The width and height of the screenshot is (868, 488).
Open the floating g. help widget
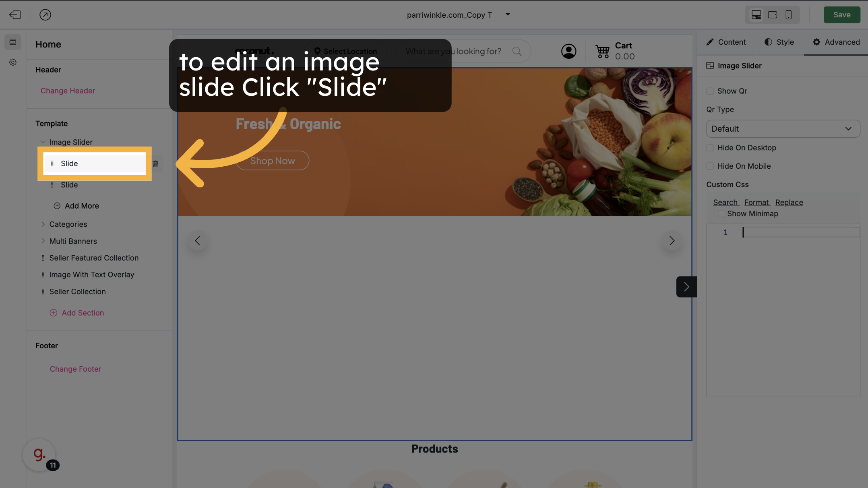[39, 455]
